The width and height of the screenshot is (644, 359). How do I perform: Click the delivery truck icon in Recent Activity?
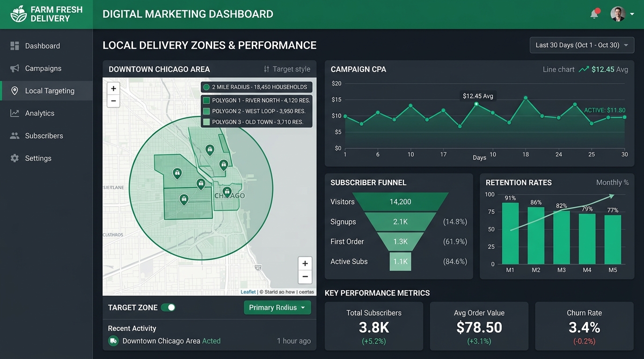point(113,341)
